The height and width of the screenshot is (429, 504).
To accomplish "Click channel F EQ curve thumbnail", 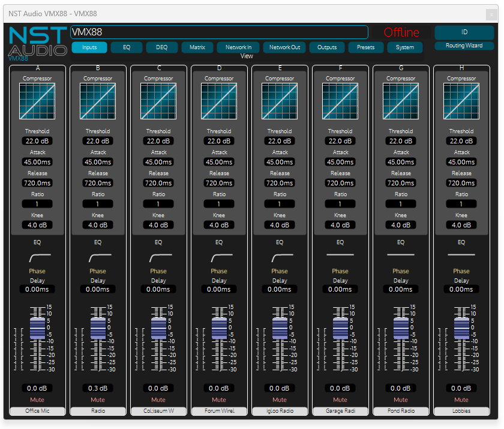I will 340,256.
